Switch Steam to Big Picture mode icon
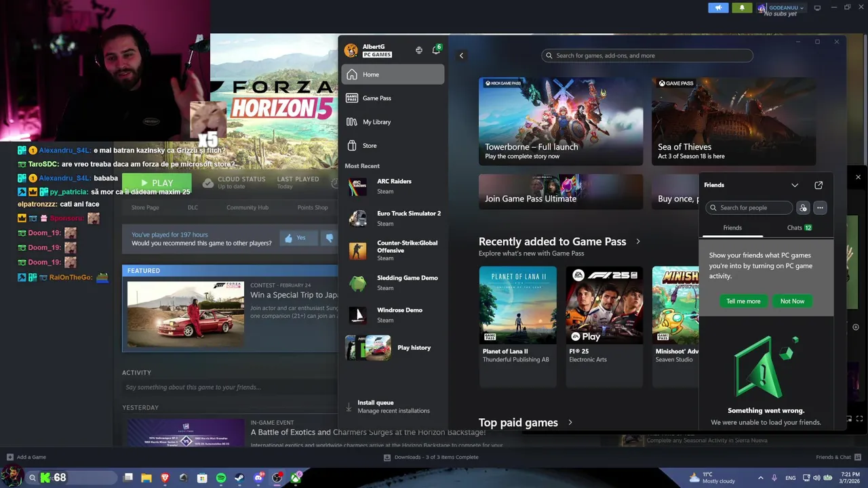 (817, 8)
